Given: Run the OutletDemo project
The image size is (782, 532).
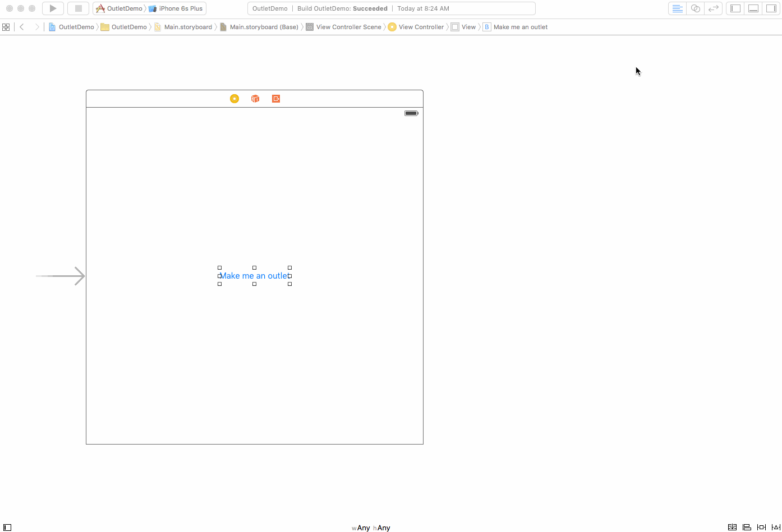Looking at the screenshot, I should point(52,8).
